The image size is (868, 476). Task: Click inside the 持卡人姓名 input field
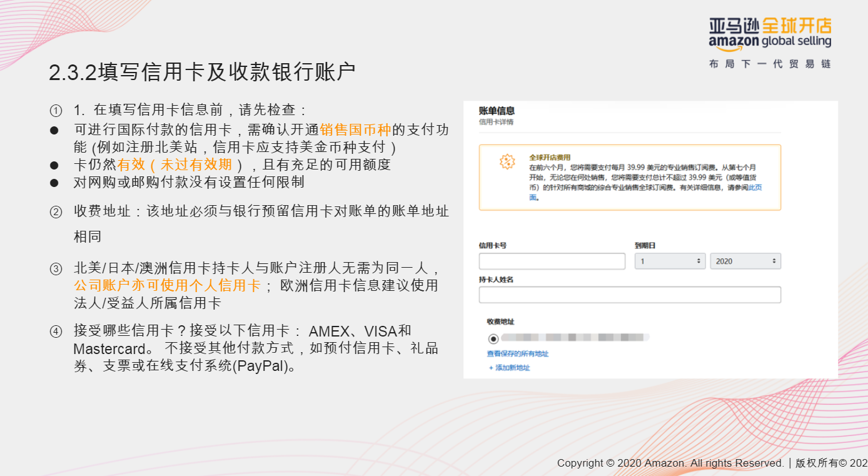(x=630, y=294)
